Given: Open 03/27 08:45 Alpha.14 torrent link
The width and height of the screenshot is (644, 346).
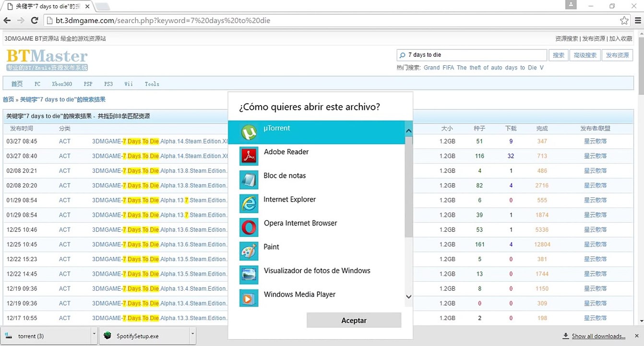Looking at the screenshot, I should tap(160, 141).
